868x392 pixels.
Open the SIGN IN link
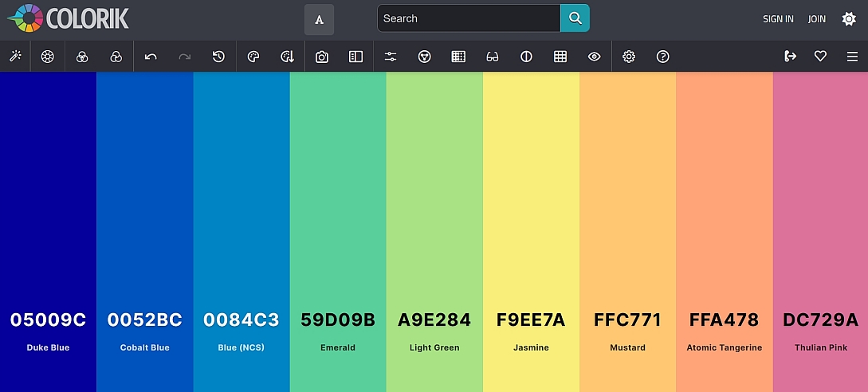click(x=778, y=19)
